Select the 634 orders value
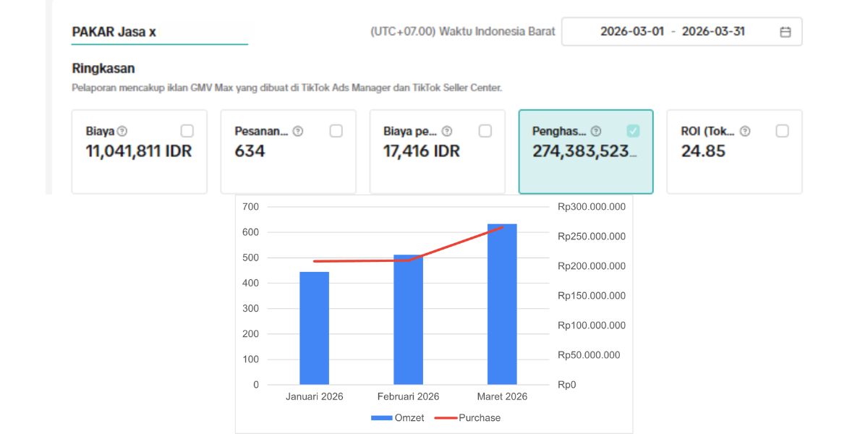 [250, 151]
